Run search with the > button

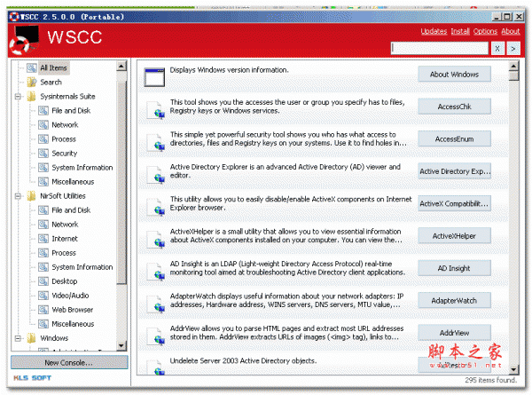513,48
